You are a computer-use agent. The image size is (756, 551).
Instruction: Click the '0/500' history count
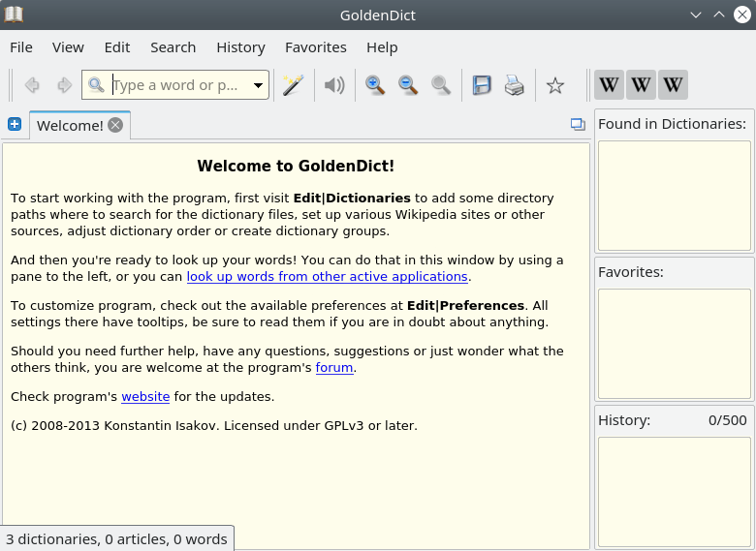728,420
